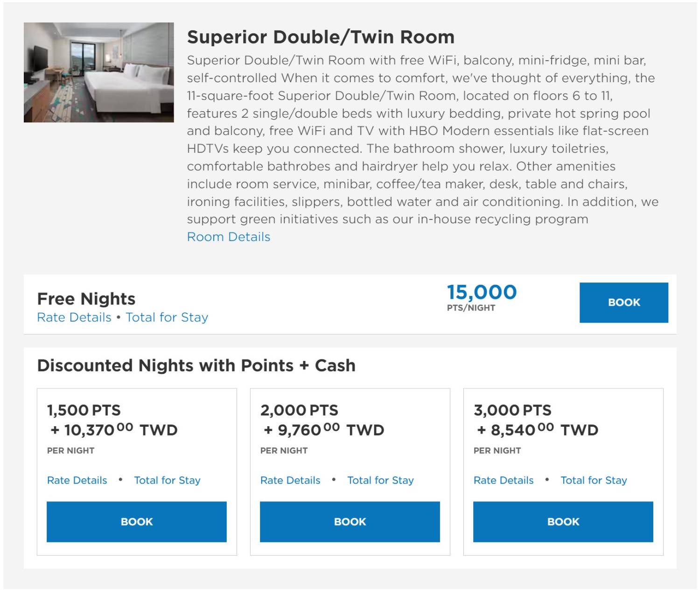Open the Room Details link

pos(228,237)
